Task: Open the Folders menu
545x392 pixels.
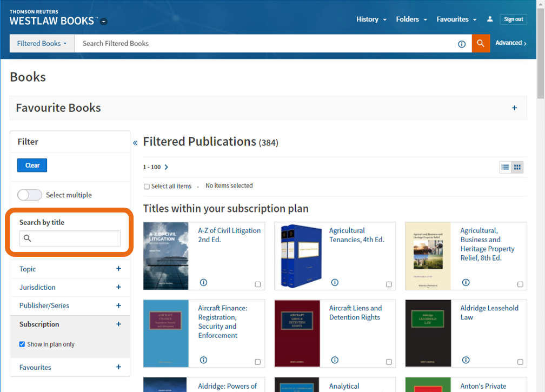Action: 411,19
